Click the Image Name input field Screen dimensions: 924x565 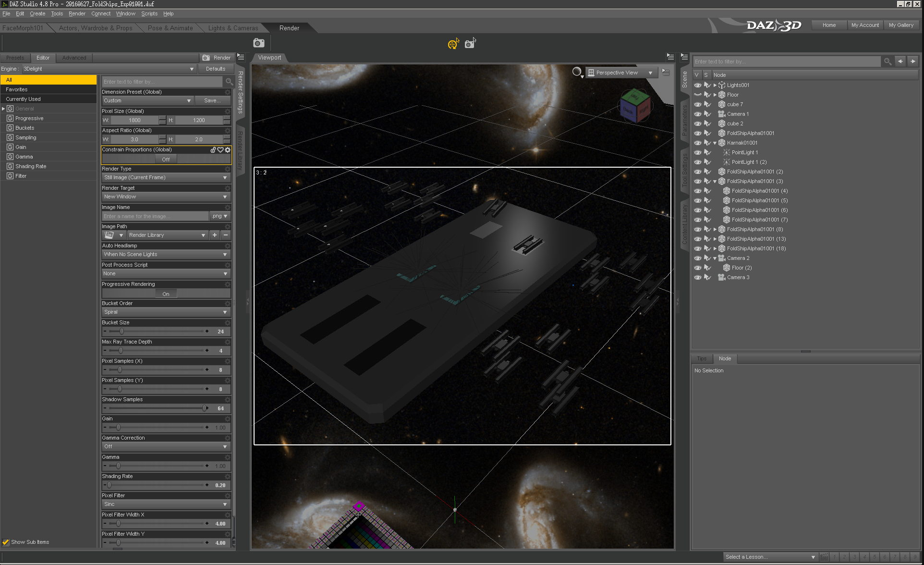click(155, 216)
